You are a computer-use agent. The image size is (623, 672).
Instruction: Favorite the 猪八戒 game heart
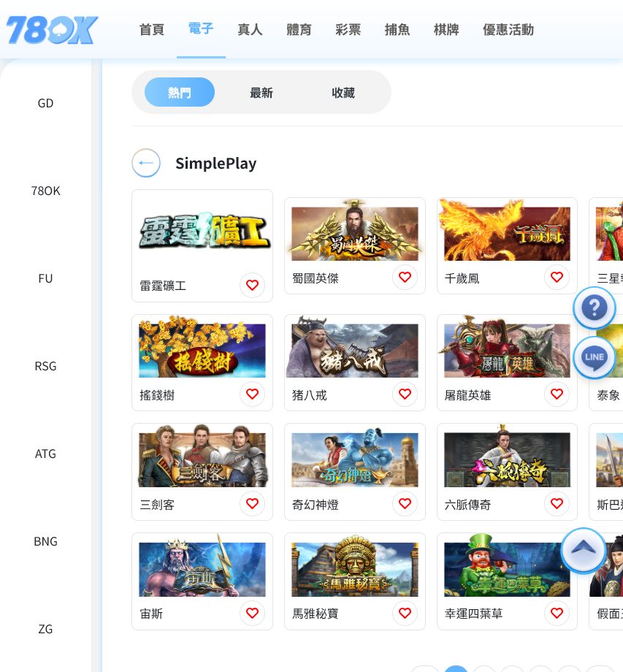point(405,394)
